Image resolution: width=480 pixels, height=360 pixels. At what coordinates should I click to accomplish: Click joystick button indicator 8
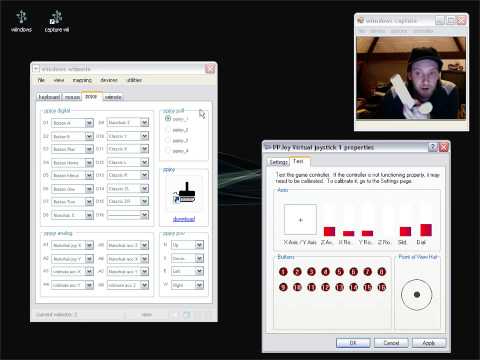tap(382, 272)
